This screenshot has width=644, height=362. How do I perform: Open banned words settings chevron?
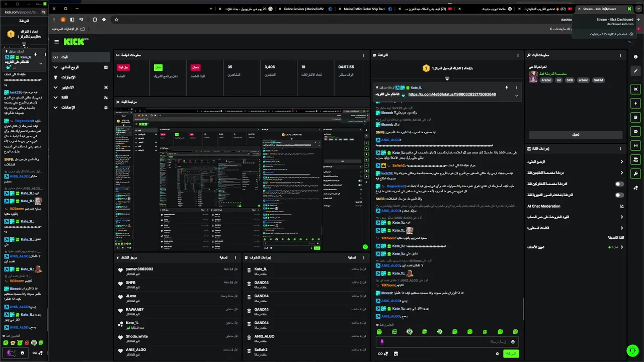(622, 228)
